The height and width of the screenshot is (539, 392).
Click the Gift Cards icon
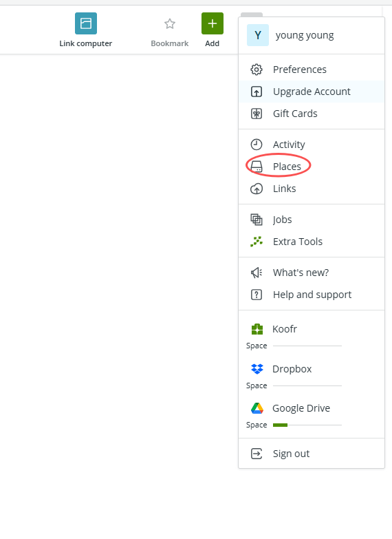click(257, 114)
